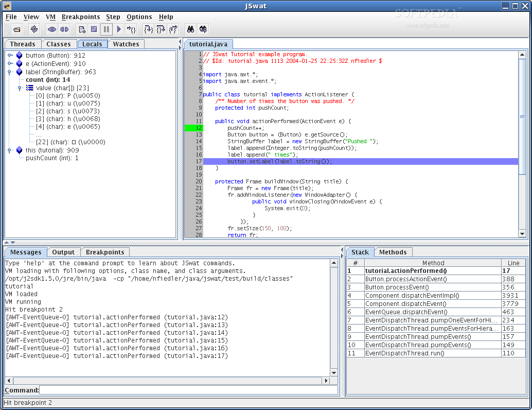Click the green breakpoint marker on line 12
Image resolution: width=532 pixels, height=410 pixels.
point(194,128)
